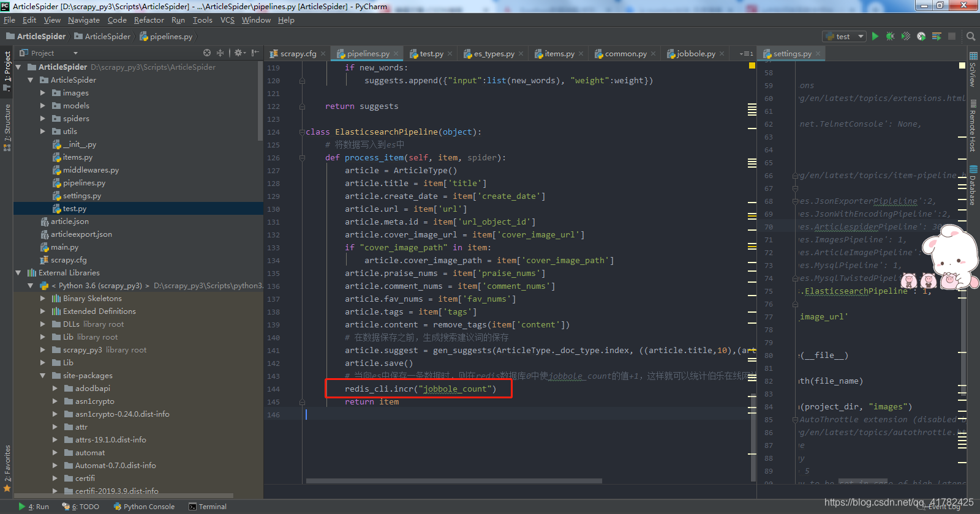Expand the spiders folder
The width and height of the screenshot is (980, 514).
[x=43, y=119]
